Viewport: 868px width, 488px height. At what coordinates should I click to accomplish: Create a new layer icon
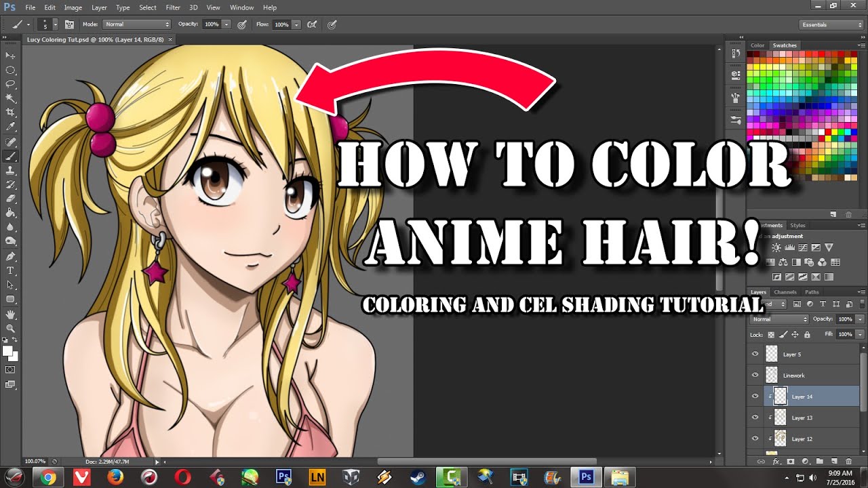click(834, 462)
